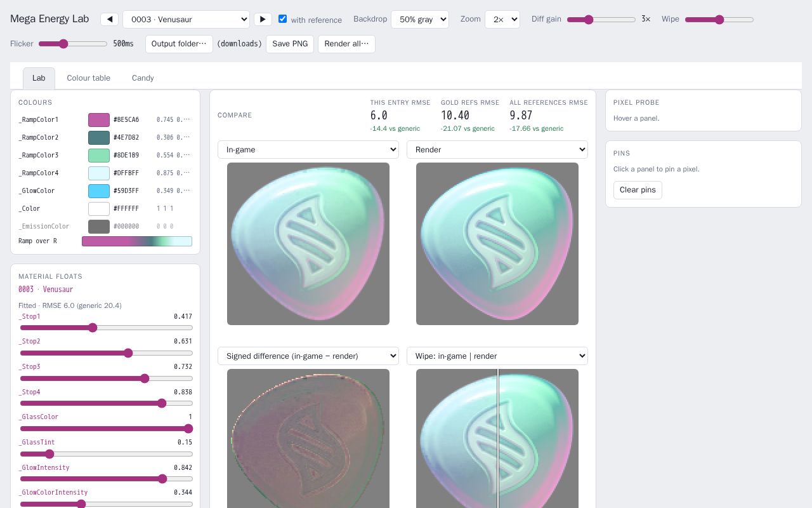Click the Save PNG button
The height and width of the screenshot is (508, 812).
coord(290,44)
